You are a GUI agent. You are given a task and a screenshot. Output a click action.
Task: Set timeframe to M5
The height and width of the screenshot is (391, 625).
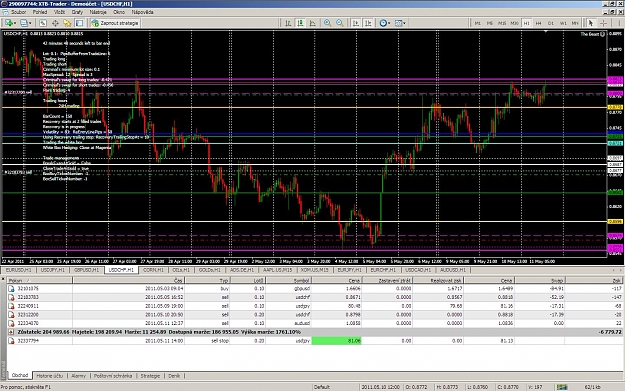click(x=489, y=23)
